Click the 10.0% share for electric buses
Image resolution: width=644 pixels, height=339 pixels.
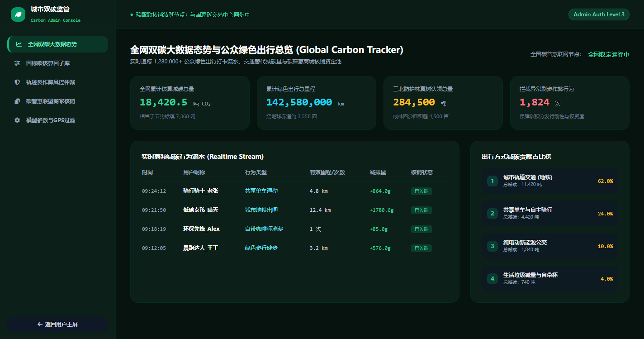click(605, 246)
